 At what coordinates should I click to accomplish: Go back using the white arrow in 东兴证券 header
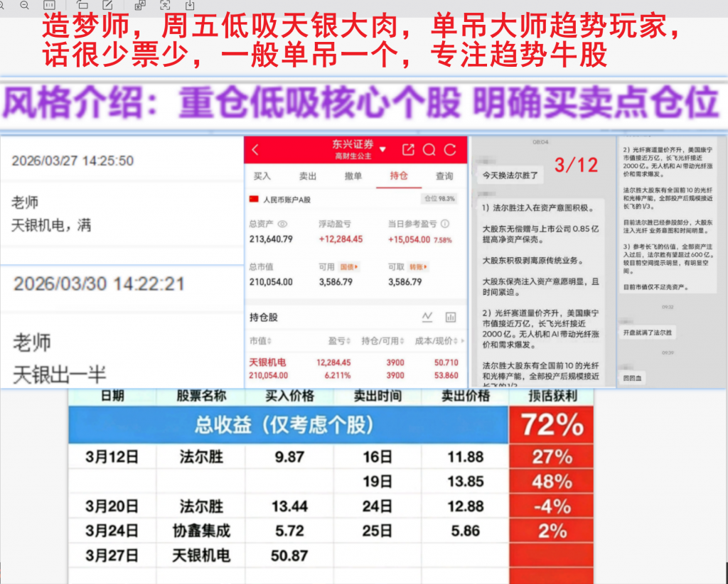(255, 149)
